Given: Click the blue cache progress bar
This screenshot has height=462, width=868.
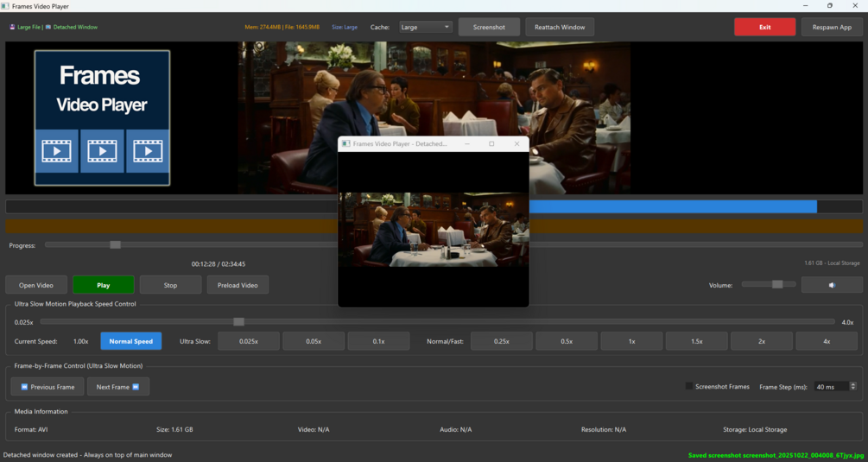Looking at the screenshot, I should coord(673,206).
